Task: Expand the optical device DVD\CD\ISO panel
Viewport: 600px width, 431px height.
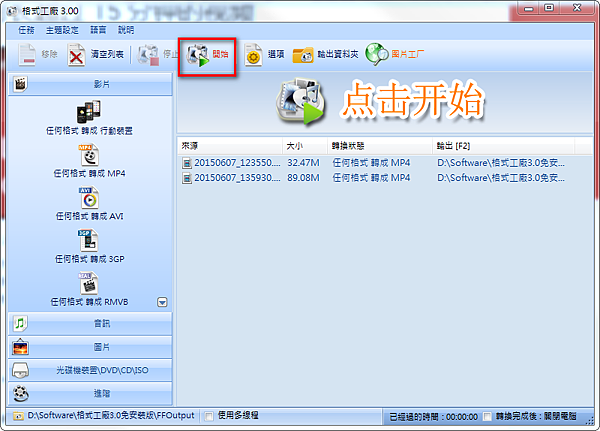Action: point(90,370)
